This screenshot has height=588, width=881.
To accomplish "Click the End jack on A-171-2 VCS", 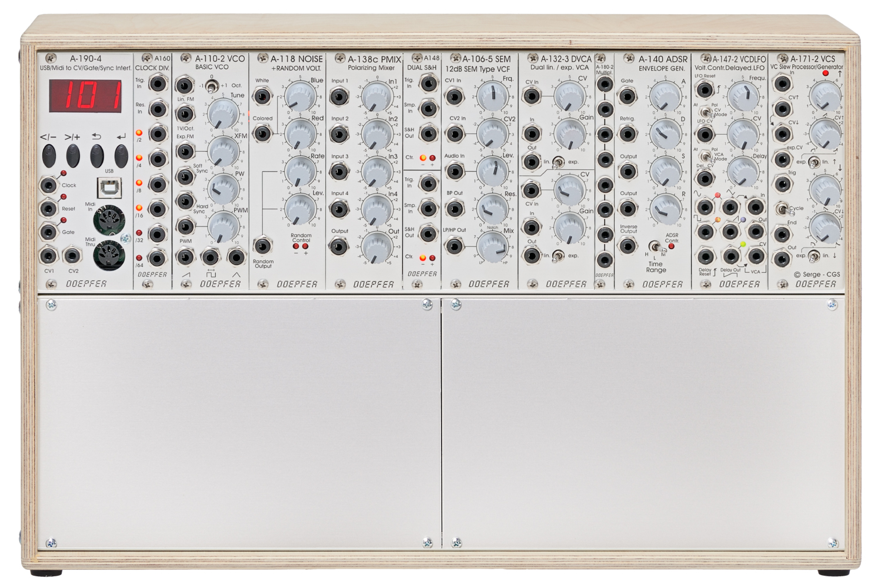I will coord(782,234).
